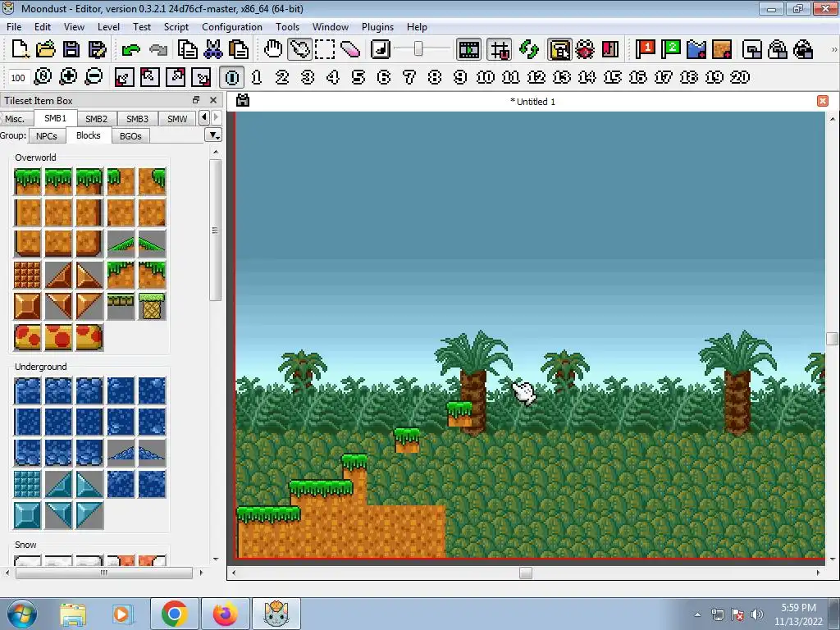
Task: Switch to section 20
Action: point(740,77)
